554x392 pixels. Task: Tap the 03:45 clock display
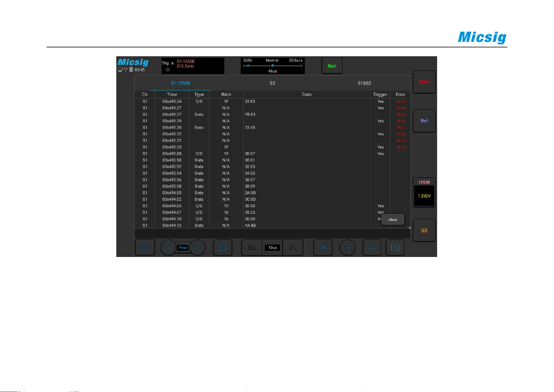[x=140, y=70]
